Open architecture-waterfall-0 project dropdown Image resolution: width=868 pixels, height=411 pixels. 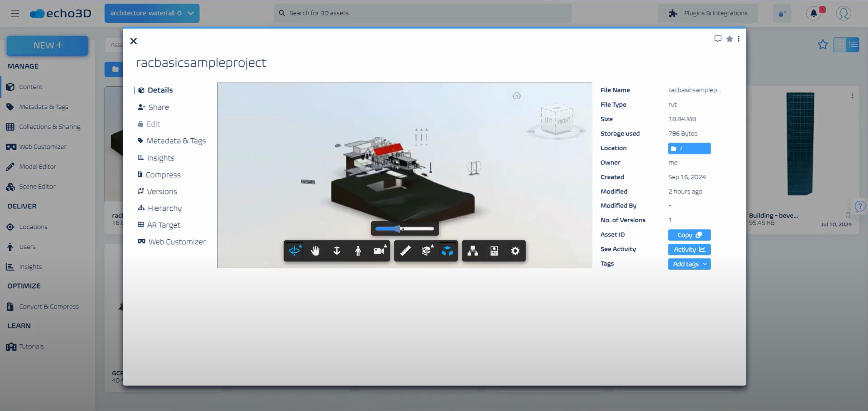pos(152,13)
